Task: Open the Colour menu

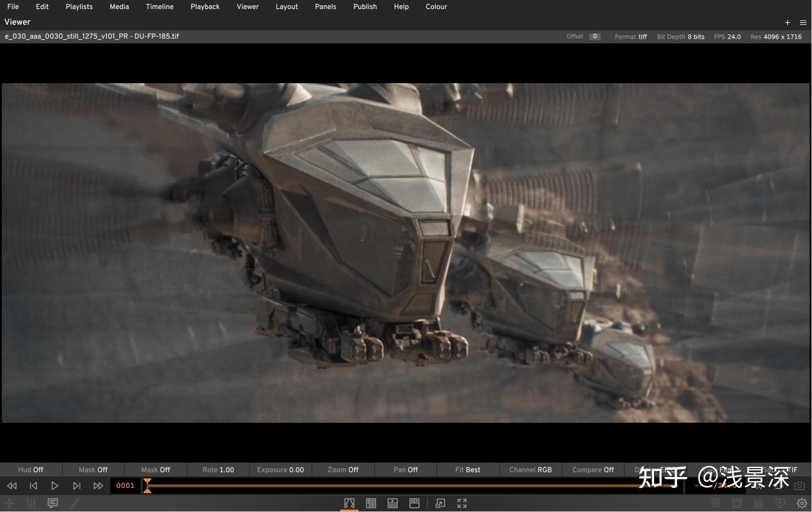Action: click(x=436, y=7)
